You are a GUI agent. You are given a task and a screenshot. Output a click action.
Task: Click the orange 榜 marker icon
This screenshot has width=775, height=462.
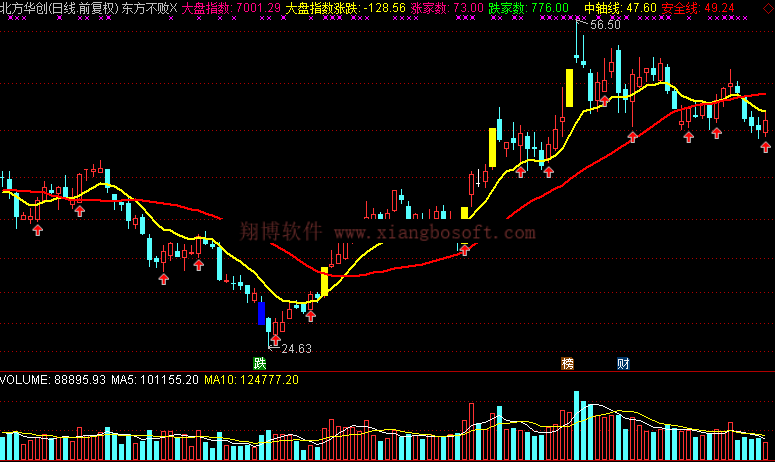pyautogui.click(x=567, y=364)
